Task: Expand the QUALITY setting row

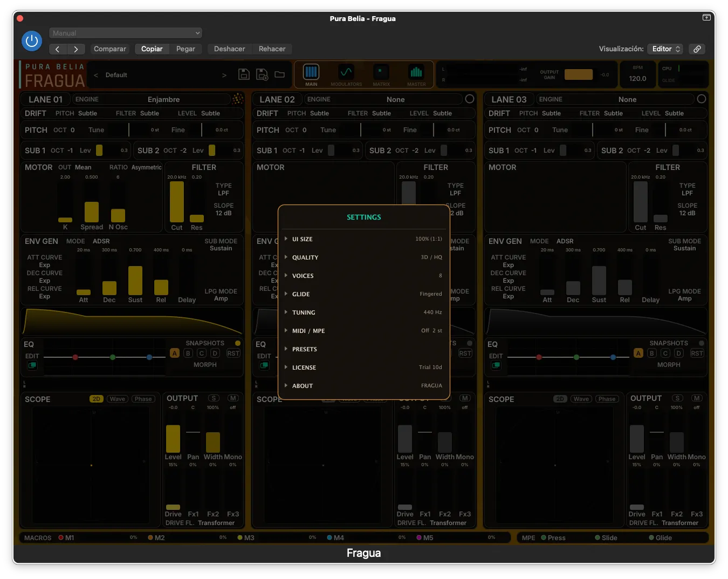Action: (363, 257)
